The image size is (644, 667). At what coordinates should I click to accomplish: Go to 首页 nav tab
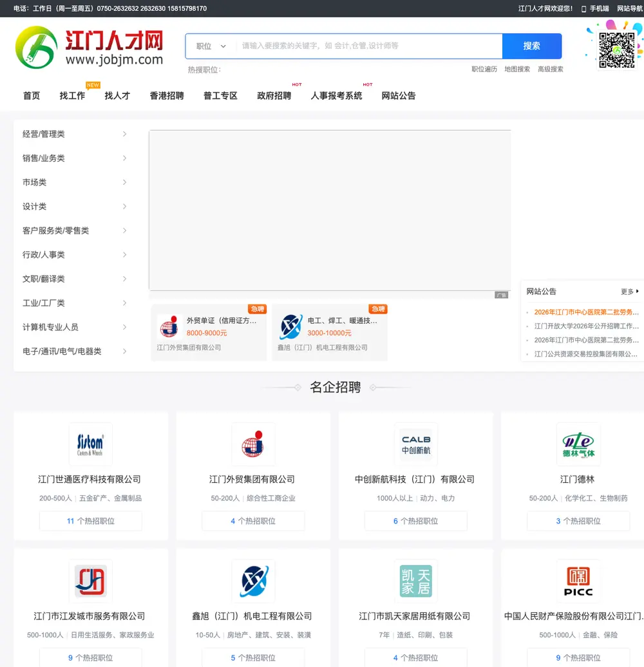click(x=32, y=96)
